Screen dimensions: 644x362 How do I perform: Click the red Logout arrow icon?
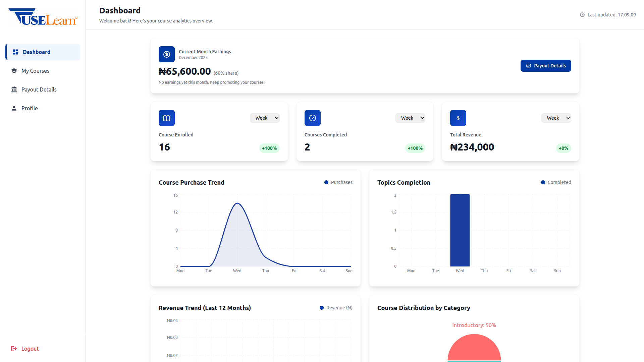(x=14, y=349)
